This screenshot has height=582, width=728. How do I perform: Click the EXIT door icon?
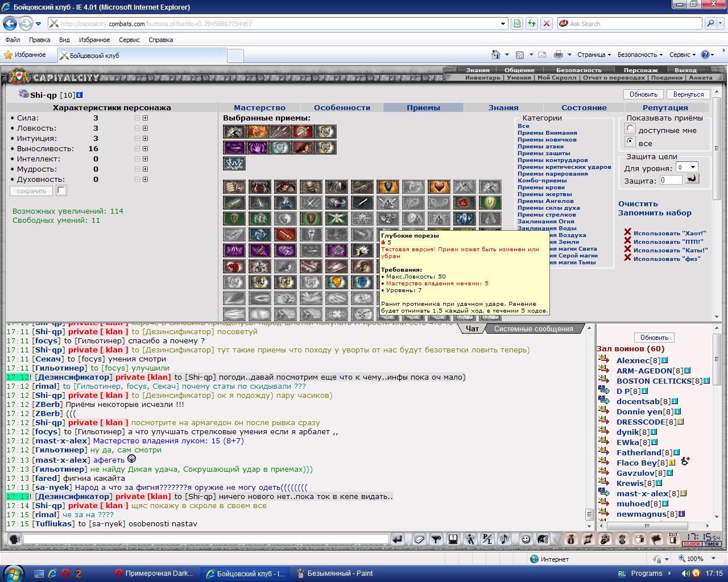(674, 538)
